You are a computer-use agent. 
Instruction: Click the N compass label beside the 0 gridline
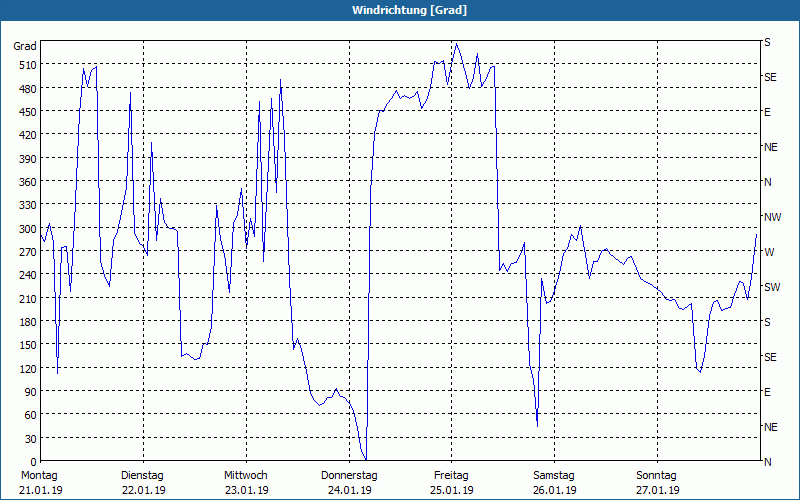(x=767, y=462)
